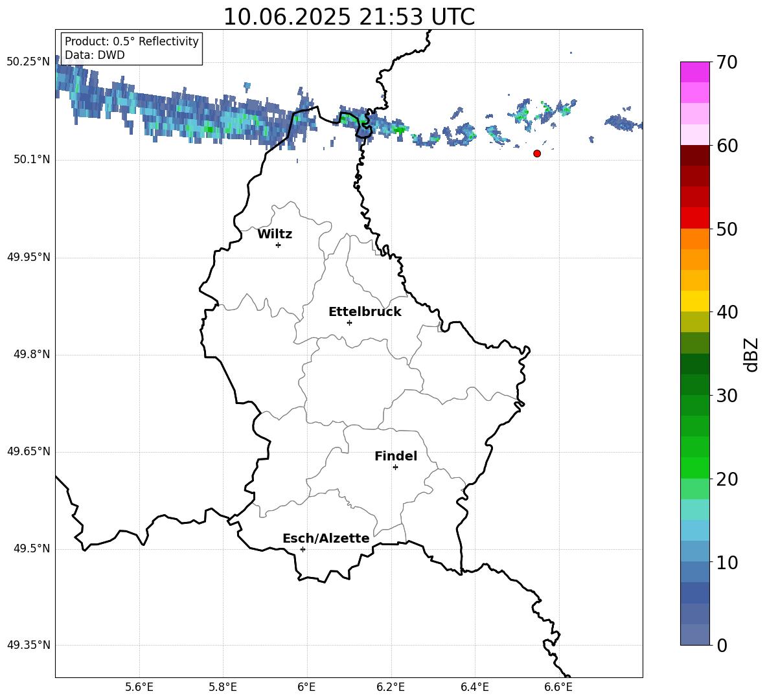Click the dBZ colorbar axis label

pyautogui.click(x=752, y=354)
